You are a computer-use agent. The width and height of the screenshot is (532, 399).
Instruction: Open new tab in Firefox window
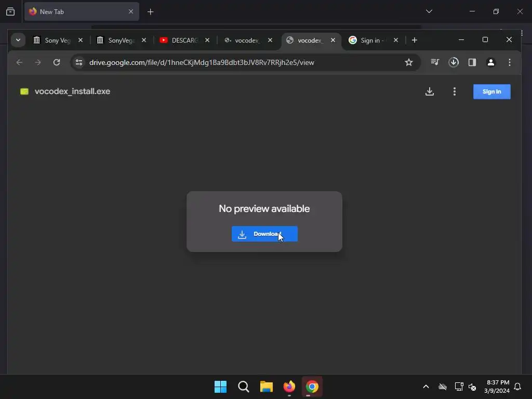click(x=150, y=12)
